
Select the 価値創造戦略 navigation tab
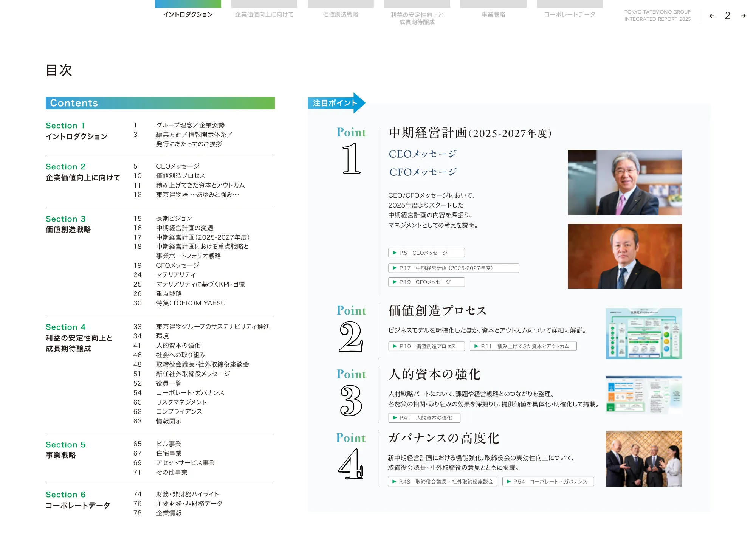[x=341, y=14]
